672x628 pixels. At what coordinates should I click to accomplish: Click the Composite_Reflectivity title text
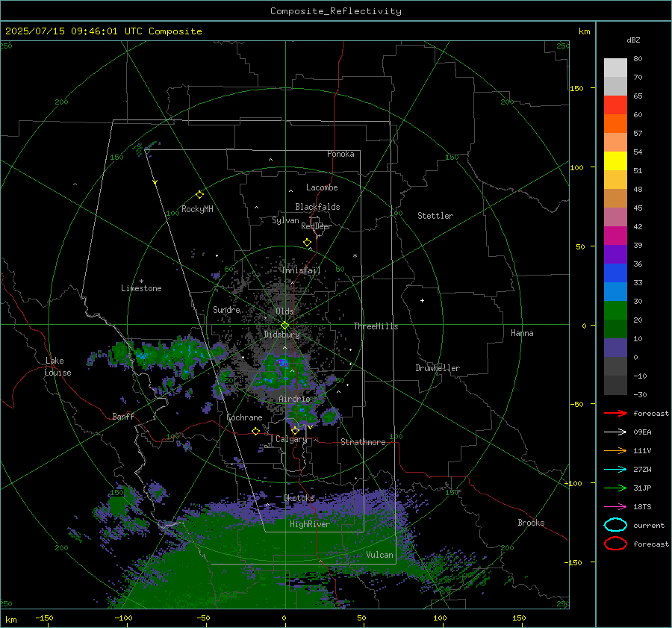(336, 11)
